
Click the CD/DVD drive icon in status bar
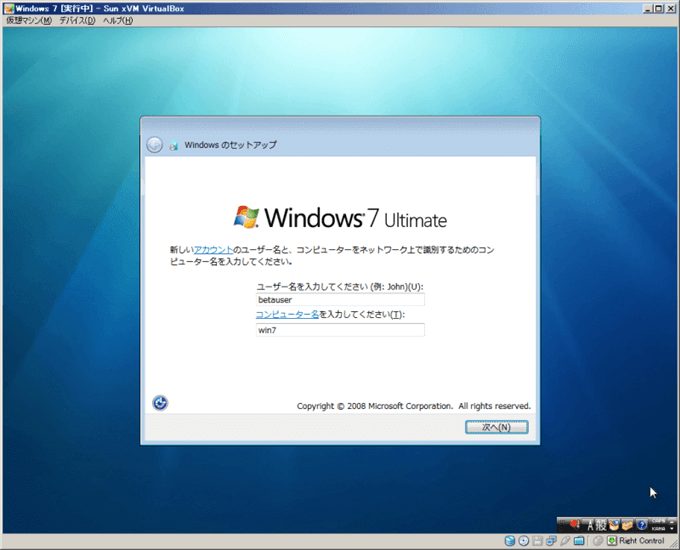point(524,541)
